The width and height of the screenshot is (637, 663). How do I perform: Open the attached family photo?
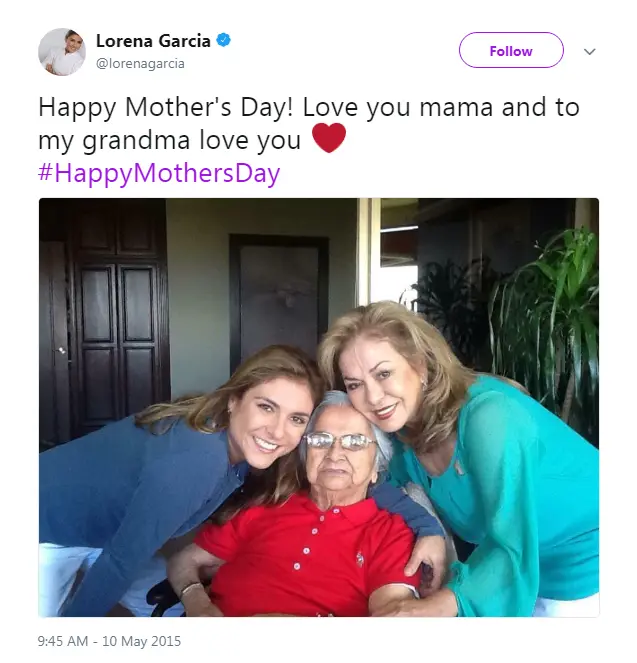click(x=319, y=407)
